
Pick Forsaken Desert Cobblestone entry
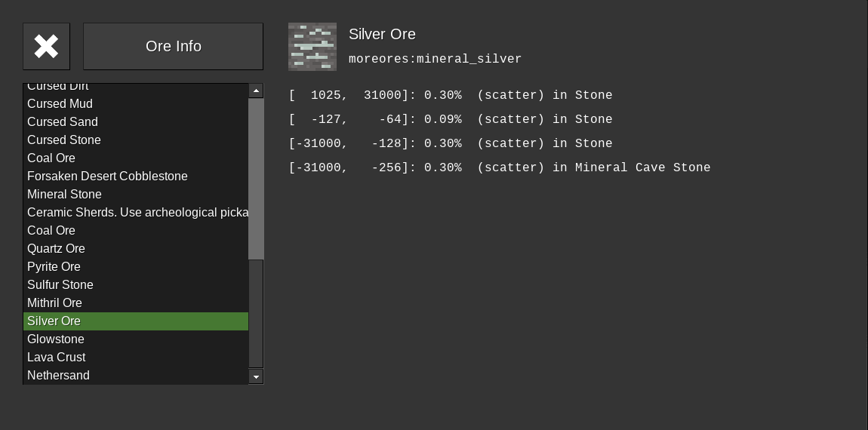click(x=107, y=176)
